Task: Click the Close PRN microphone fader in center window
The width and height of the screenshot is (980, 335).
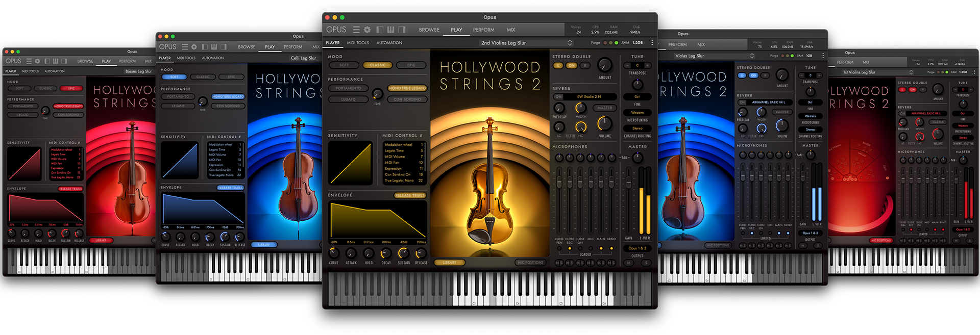Action: [x=559, y=183]
